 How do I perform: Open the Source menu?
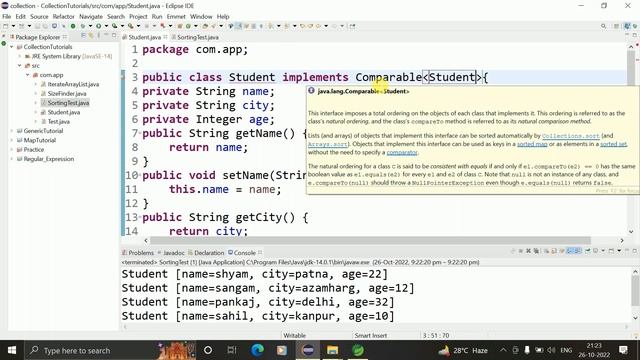pos(39,17)
